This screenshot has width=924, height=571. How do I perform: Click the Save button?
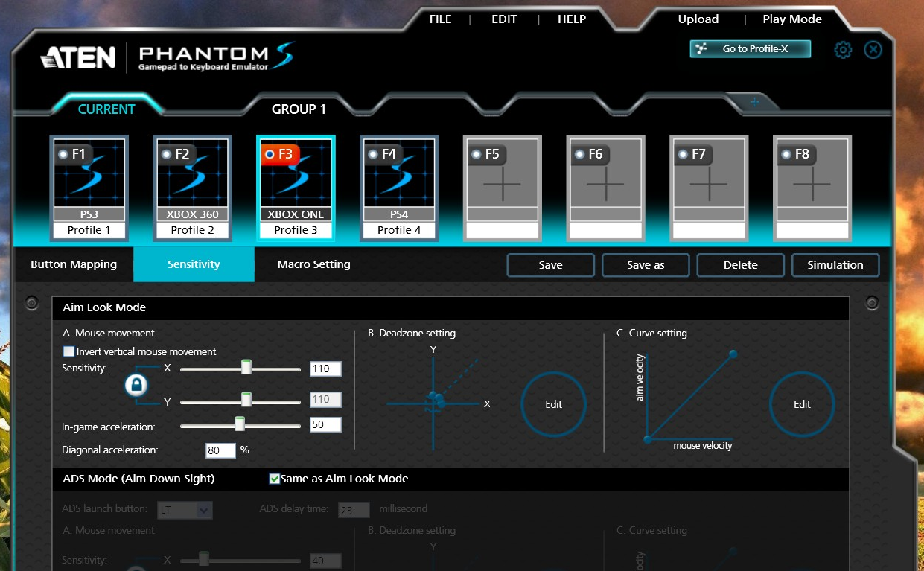pos(551,265)
